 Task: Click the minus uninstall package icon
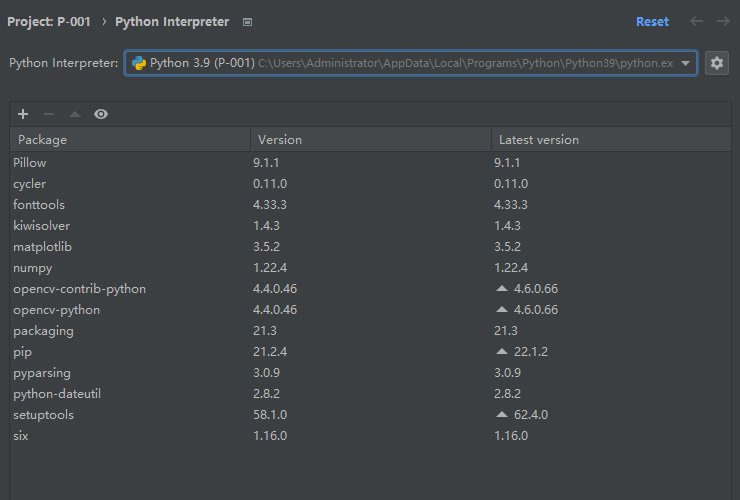tap(49, 114)
